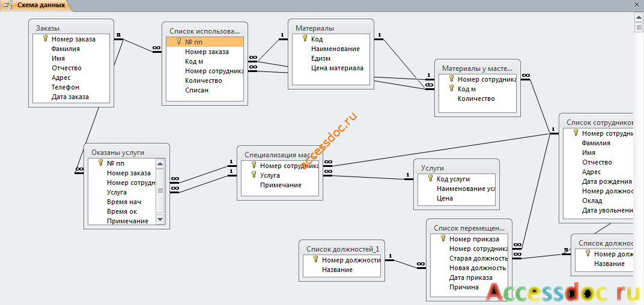This screenshot has width=644, height=305.
Task: Click key icon of Услуга in Специализация
Action: [254, 175]
